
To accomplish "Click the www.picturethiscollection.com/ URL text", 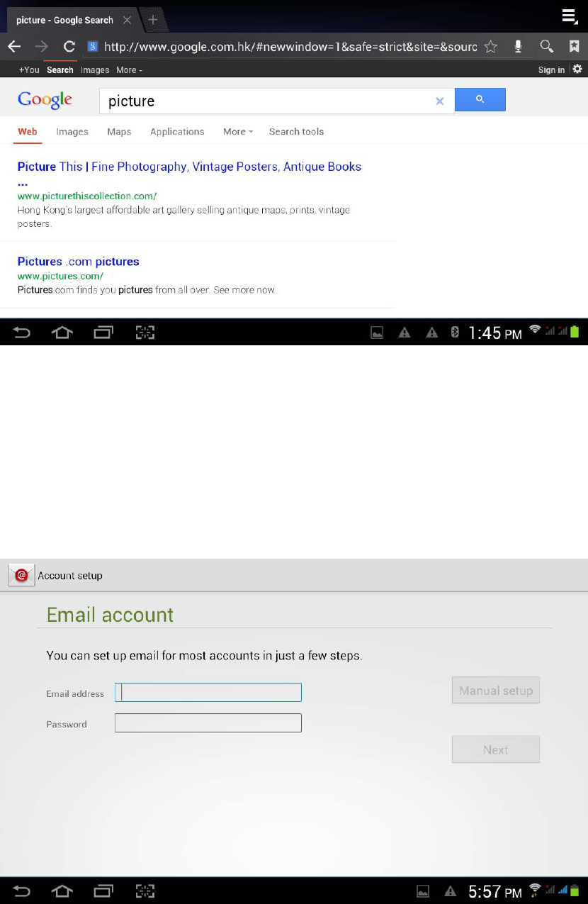I will click(x=87, y=196).
